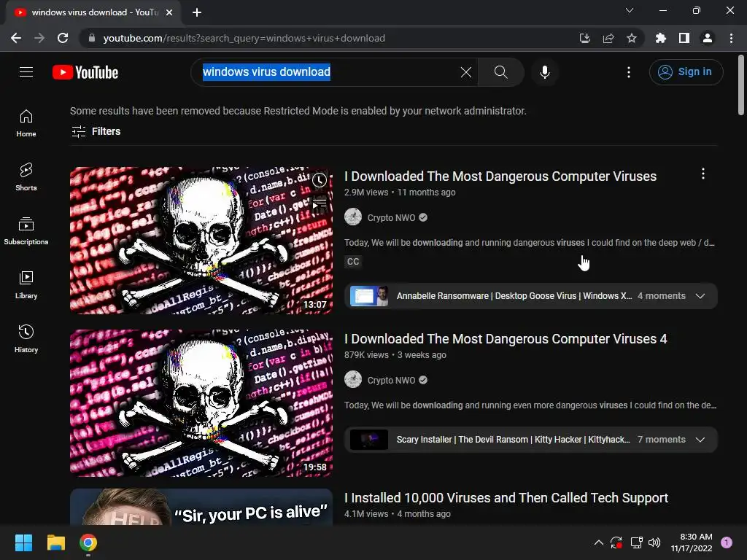The height and width of the screenshot is (560, 747).
Task: Open a new tab with the plus
Action: click(x=197, y=12)
